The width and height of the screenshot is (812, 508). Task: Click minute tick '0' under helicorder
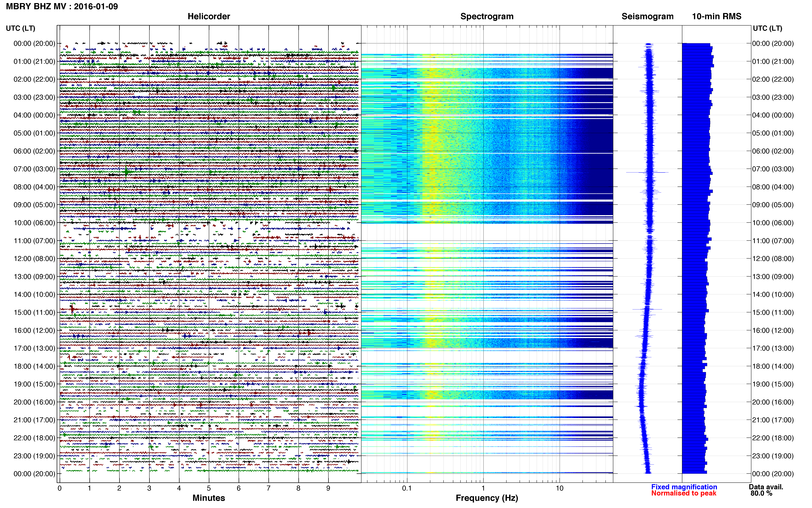click(59, 488)
